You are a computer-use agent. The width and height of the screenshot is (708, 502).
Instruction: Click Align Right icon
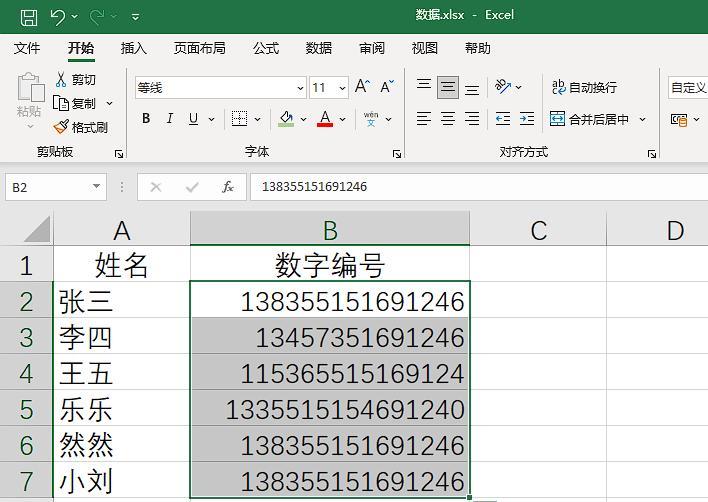point(472,119)
